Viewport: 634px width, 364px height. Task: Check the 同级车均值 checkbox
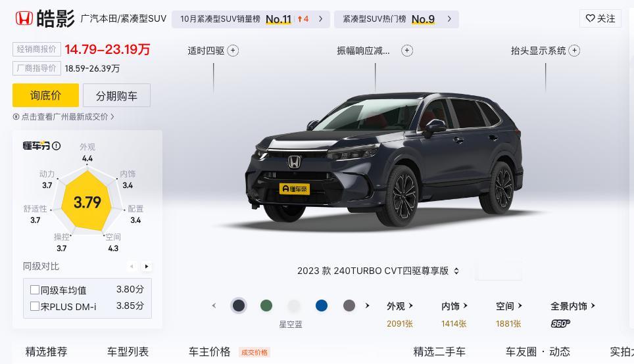(35, 290)
